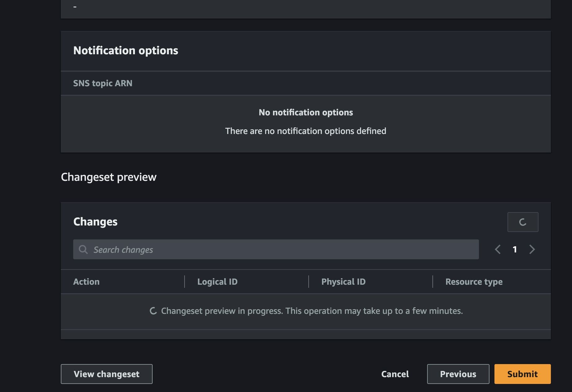572x392 pixels.
Task: Click the Physical ID column header
Action: [343, 282]
